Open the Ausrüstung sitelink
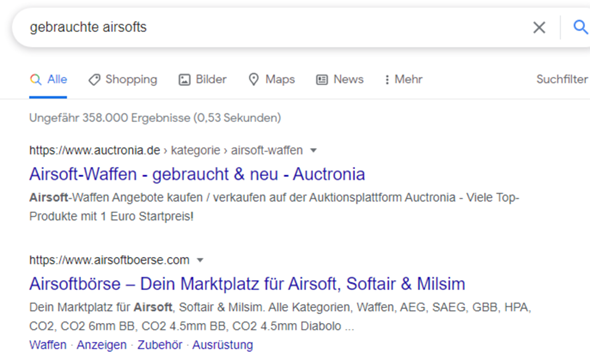This screenshot has width=590, height=361. [x=223, y=345]
